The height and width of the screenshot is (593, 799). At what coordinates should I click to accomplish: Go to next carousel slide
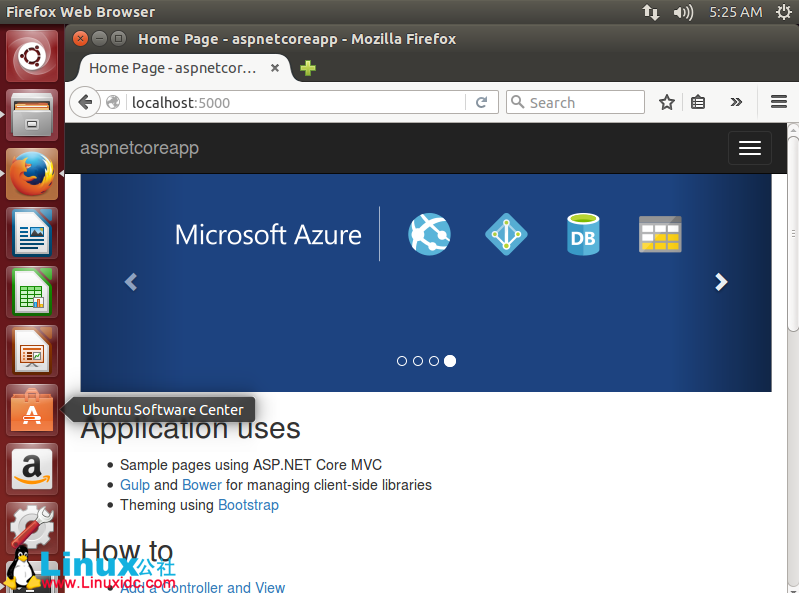click(721, 283)
